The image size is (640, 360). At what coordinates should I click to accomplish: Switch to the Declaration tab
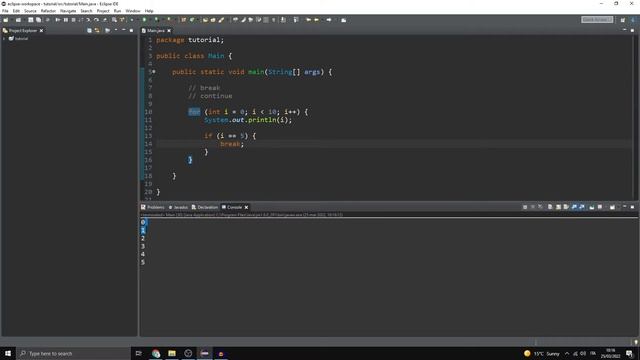[205, 207]
